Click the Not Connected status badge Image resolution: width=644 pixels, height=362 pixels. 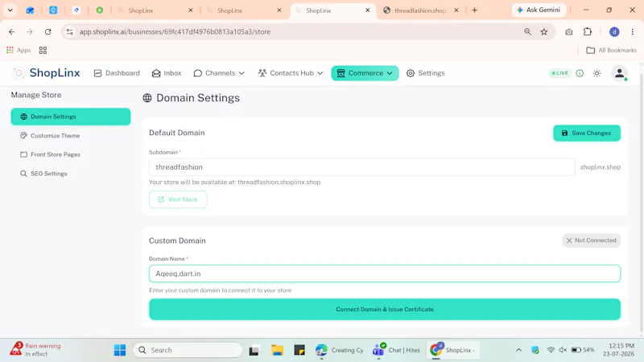pyautogui.click(x=591, y=241)
